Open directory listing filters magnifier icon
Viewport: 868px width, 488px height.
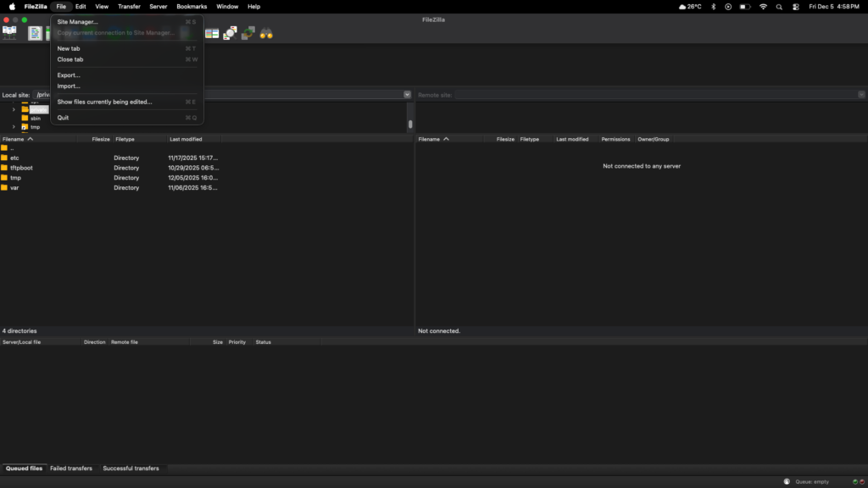[x=230, y=33]
